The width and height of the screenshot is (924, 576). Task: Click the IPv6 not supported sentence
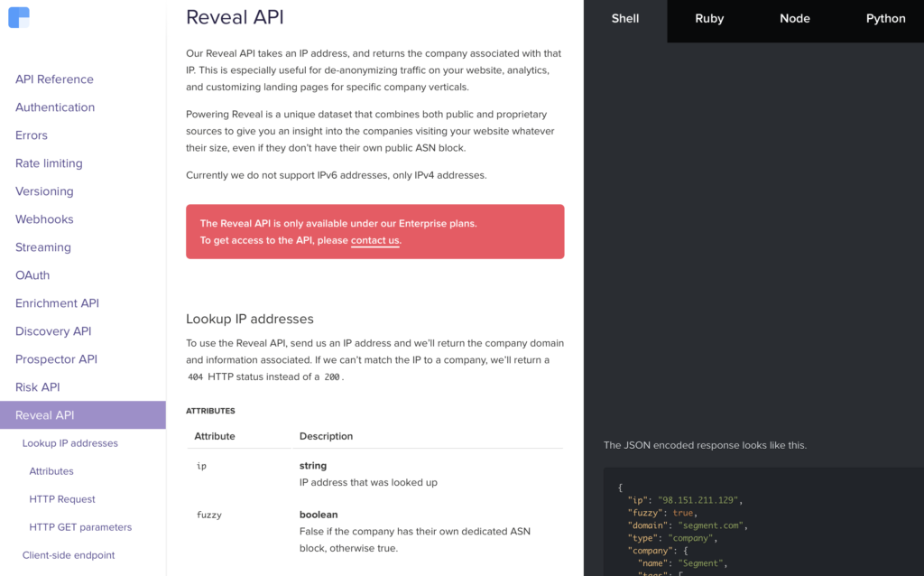point(337,175)
